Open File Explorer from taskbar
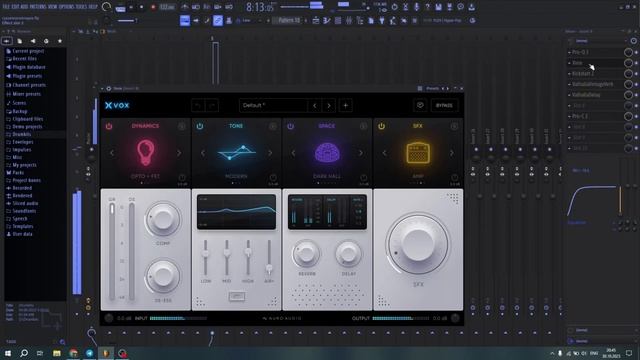This screenshot has width=640, height=360. (x=57, y=353)
